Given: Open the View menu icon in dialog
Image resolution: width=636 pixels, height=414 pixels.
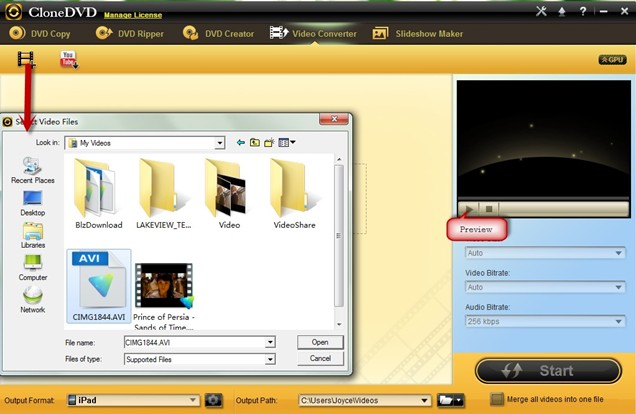Looking at the screenshot, I should [286, 142].
